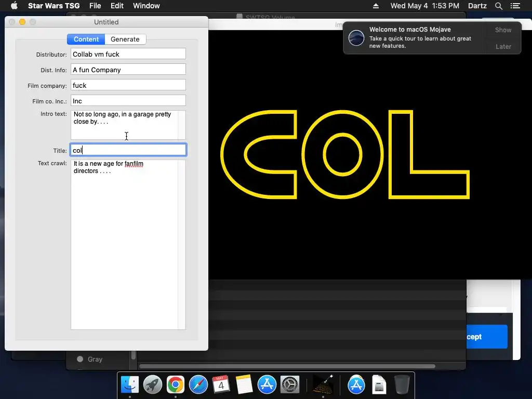
Task: Open the Star Wars TSG menu
Action: [54, 6]
